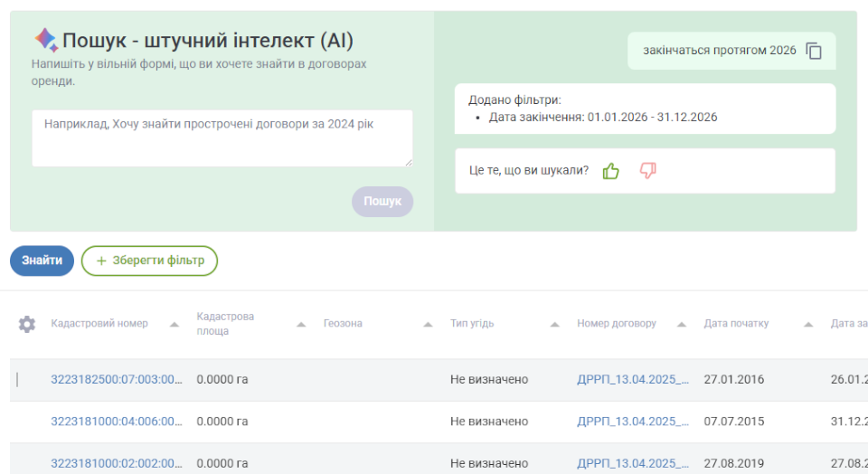This screenshot has width=868, height=474.
Task: Sort by Кадастровий номер column arrow
Action: [x=174, y=325]
